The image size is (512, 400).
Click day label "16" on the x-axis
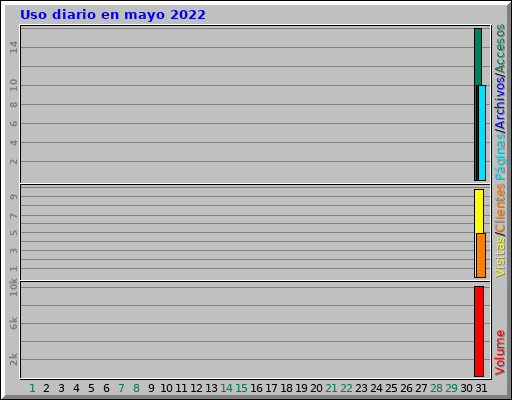(256, 388)
